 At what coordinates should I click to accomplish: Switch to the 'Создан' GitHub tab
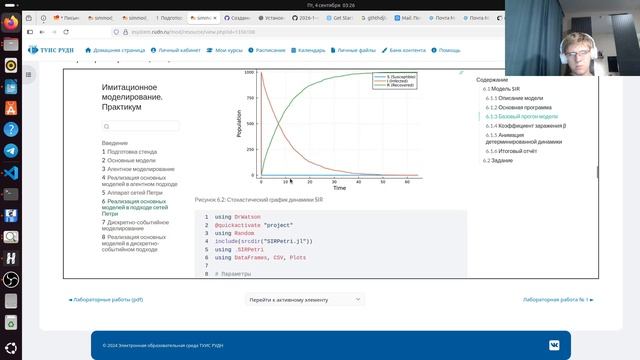pos(237,18)
